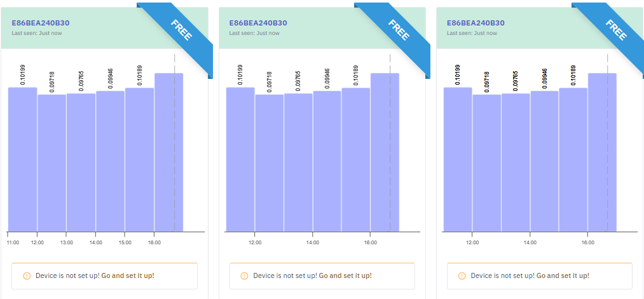This screenshot has width=644, height=299.
Task: Click the 13:00 axis label in the left chart
Action: pyautogui.click(x=67, y=242)
